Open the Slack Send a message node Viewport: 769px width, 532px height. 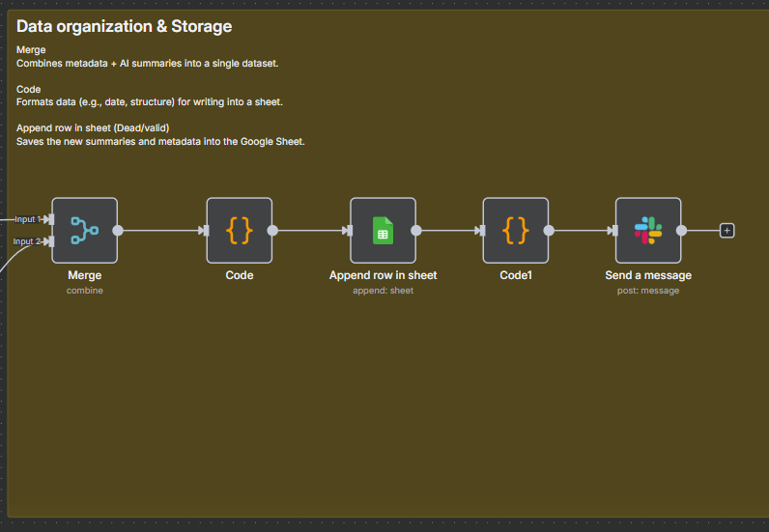[x=648, y=231]
